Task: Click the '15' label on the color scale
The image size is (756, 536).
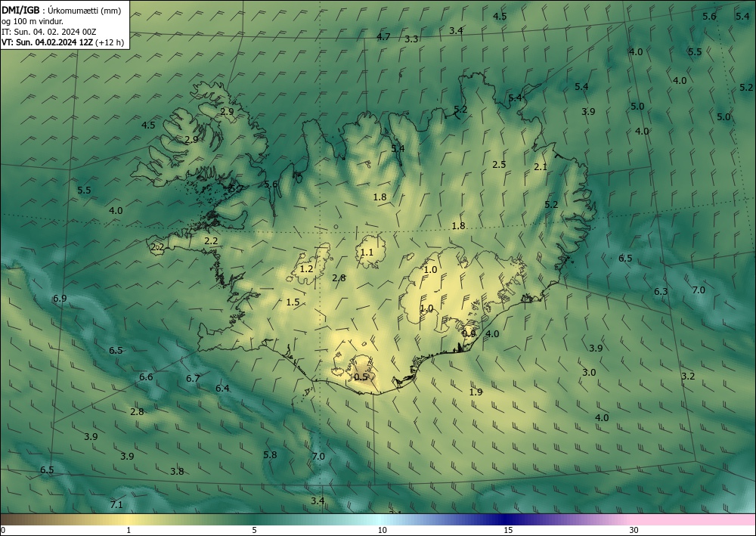Action: (508, 531)
